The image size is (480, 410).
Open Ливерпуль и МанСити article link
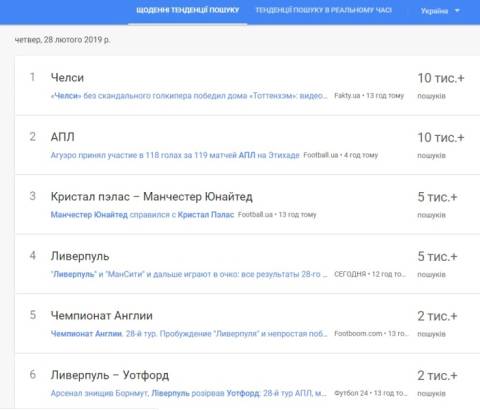(189, 274)
